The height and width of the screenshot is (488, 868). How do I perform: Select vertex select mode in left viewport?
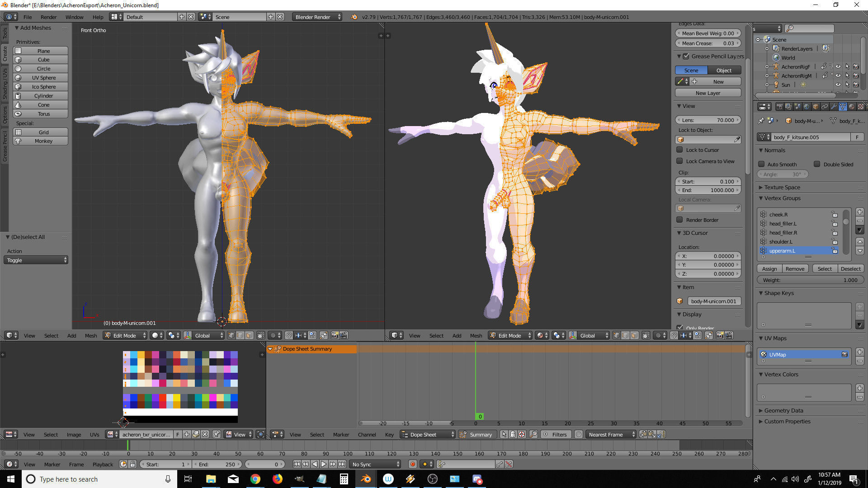tap(231, 335)
